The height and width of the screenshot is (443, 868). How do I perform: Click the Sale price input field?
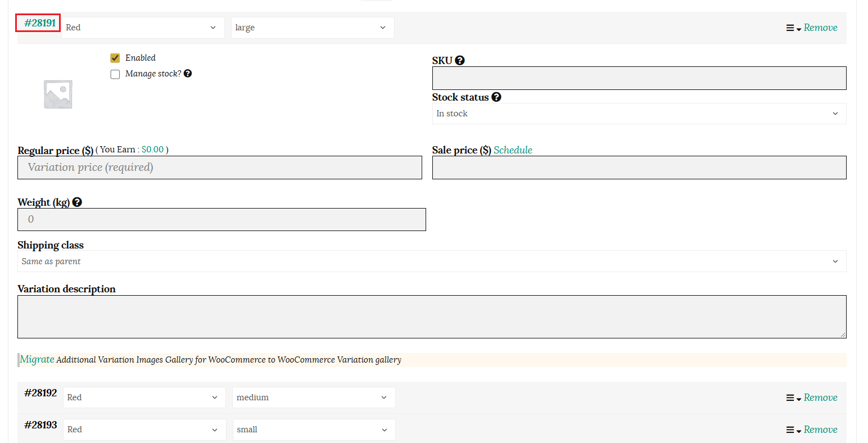[639, 168]
